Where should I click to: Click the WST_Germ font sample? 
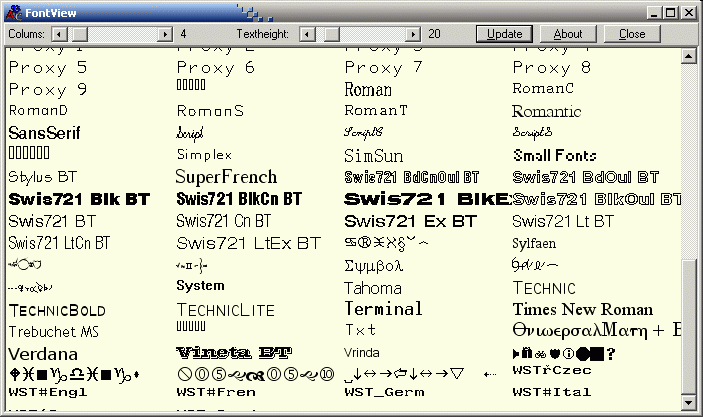click(384, 392)
